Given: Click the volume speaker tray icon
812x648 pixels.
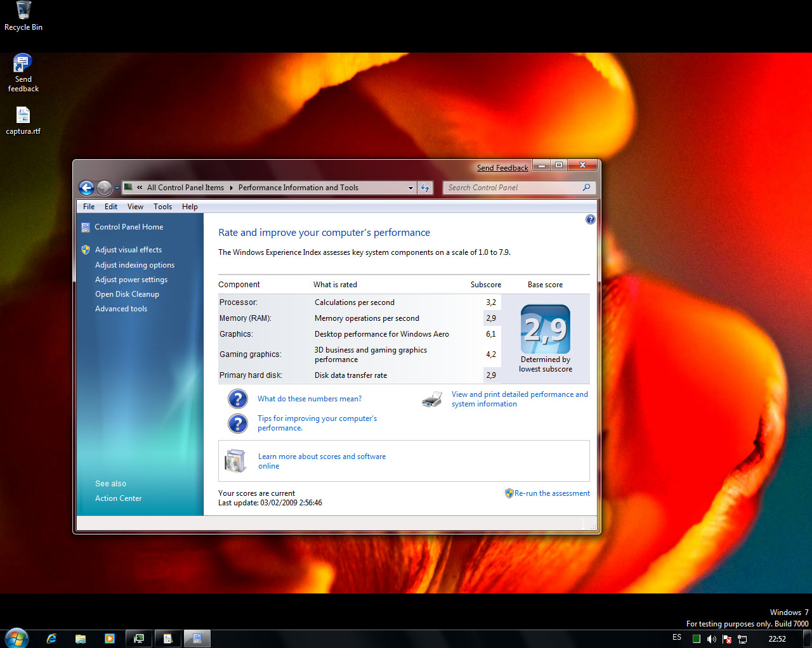Looking at the screenshot, I should coord(712,639).
